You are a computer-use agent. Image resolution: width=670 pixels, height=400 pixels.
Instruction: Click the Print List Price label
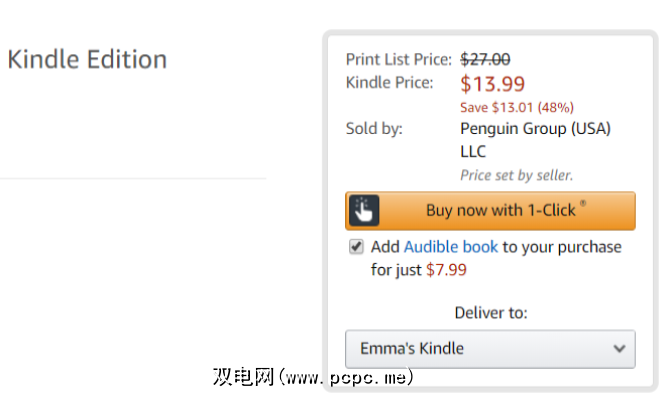[399, 59]
